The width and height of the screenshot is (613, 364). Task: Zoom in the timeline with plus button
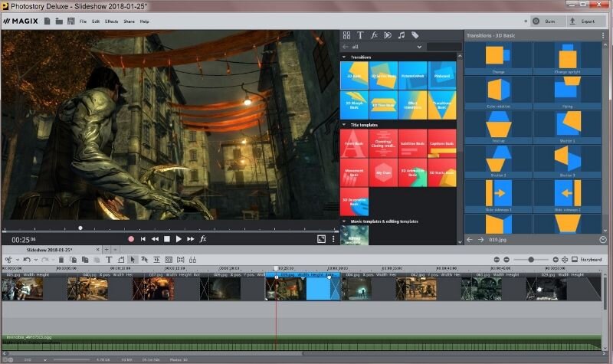click(x=556, y=260)
